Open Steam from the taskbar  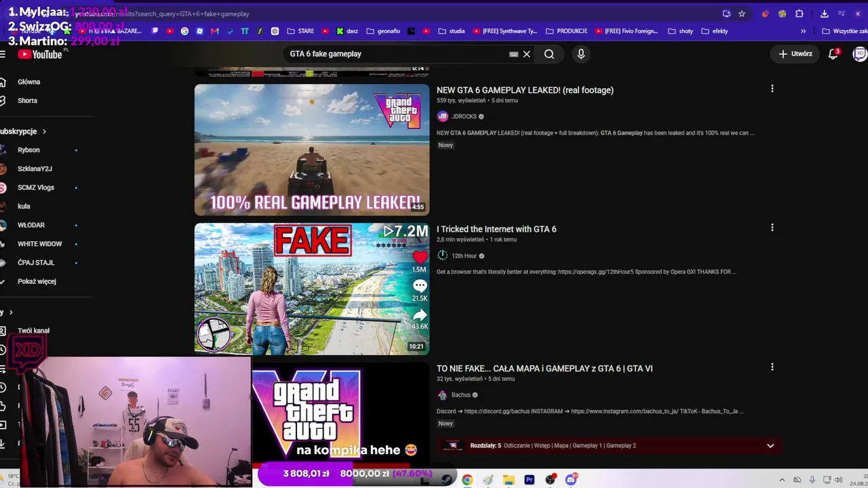(x=446, y=480)
